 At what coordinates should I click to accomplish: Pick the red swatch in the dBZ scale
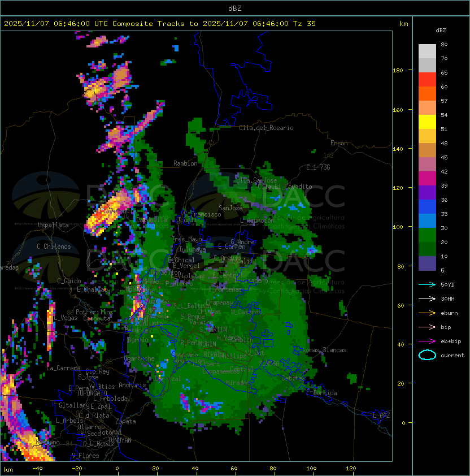pos(427,80)
